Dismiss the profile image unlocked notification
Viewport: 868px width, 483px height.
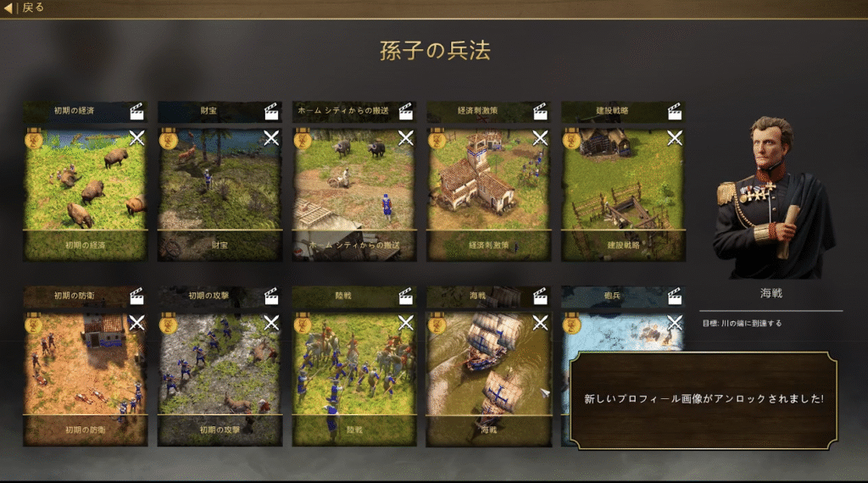tap(703, 400)
